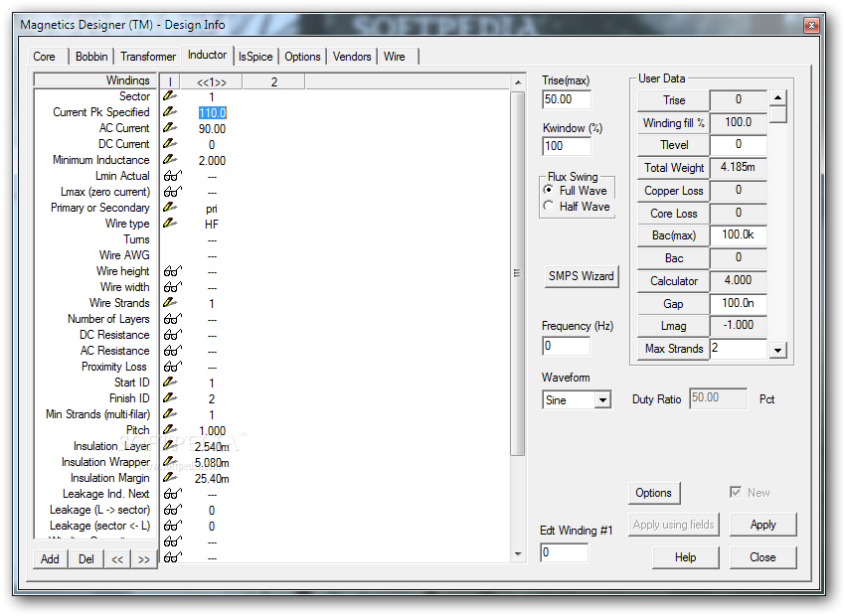The image size is (846, 616).
Task: Delete winding with Del button
Action: coord(85,559)
